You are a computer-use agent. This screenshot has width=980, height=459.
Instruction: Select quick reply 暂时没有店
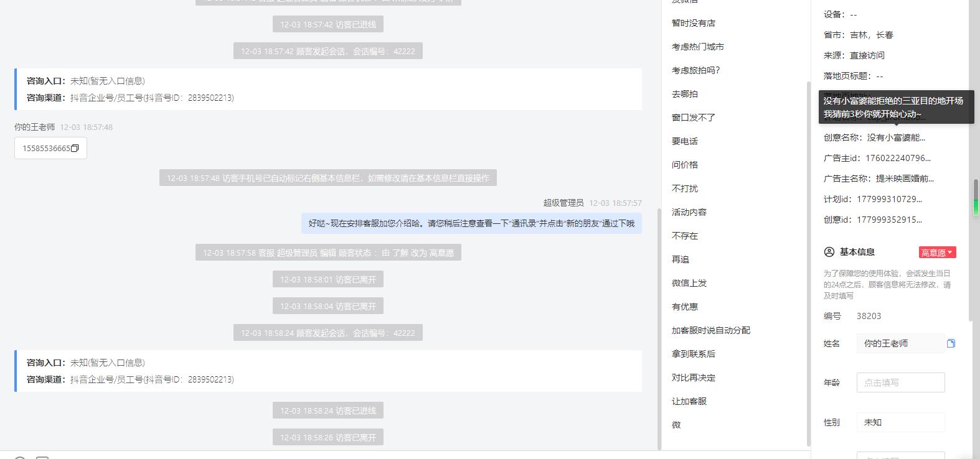[x=693, y=23]
